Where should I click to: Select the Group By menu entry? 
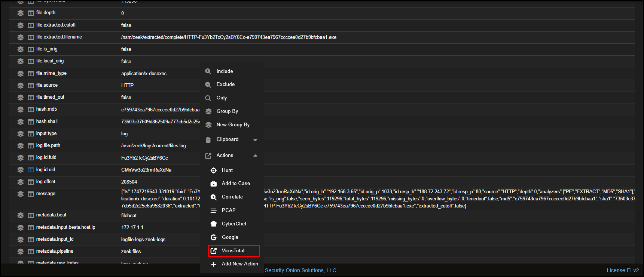227,111
